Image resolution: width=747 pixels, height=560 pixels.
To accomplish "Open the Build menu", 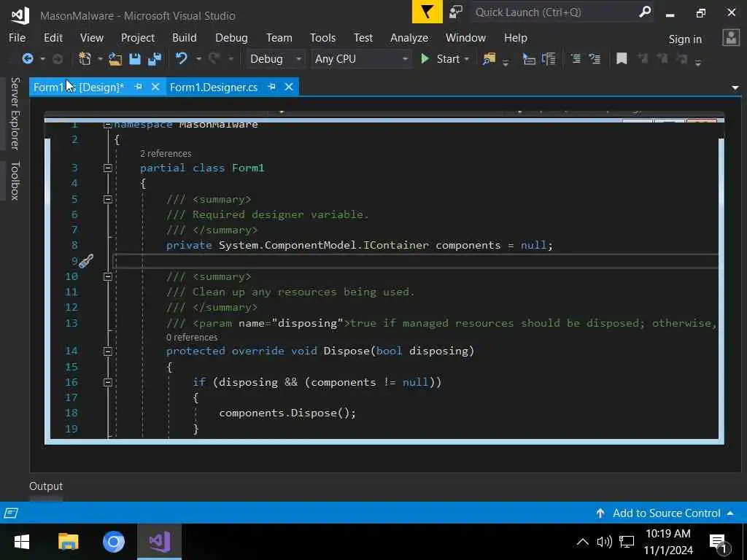I will pyautogui.click(x=185, y=38).
